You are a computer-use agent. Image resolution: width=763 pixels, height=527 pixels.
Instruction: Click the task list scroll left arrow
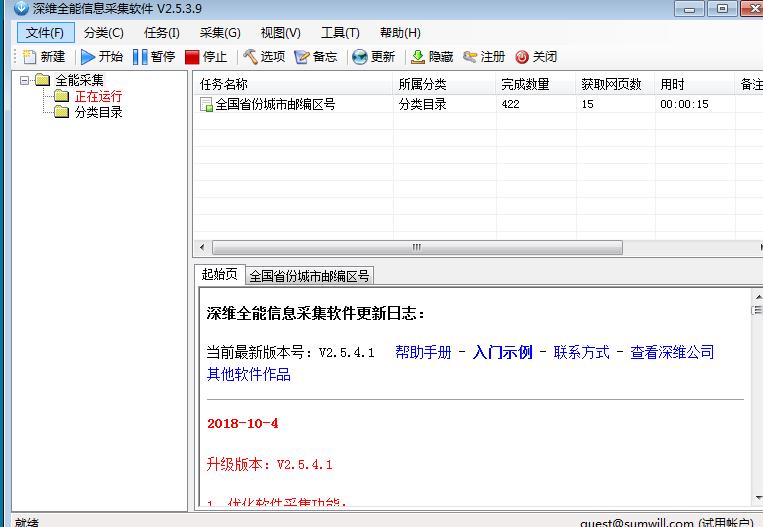pos(202,247)
